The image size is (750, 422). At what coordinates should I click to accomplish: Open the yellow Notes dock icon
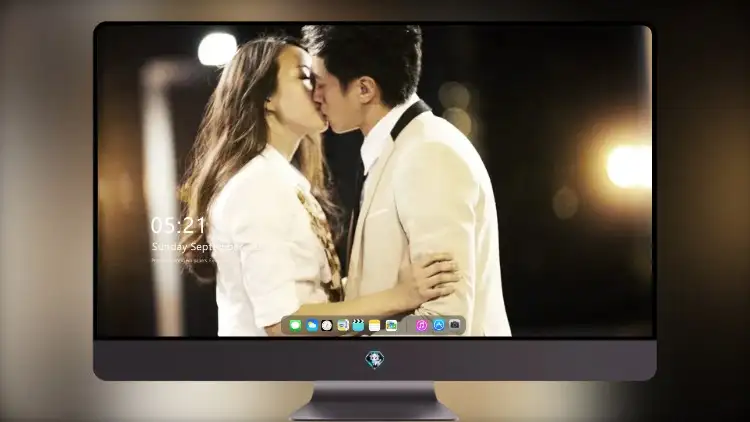coord(375,325)
